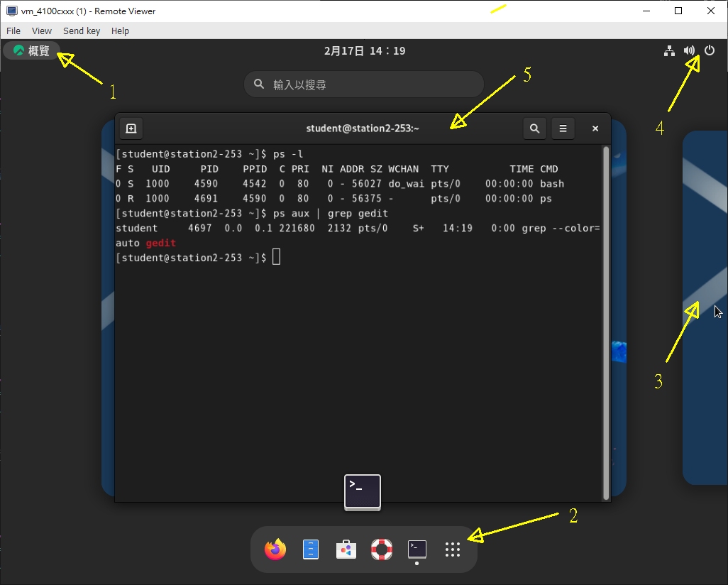Open the date and time calendar

pos(364,51)
